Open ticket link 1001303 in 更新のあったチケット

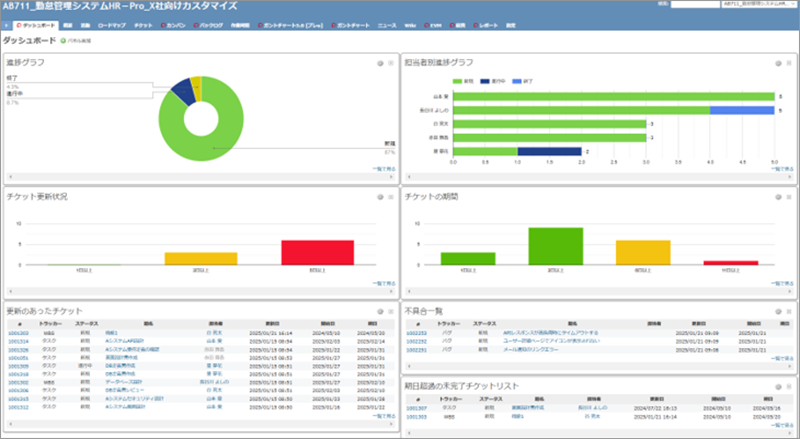pos(18,332)
